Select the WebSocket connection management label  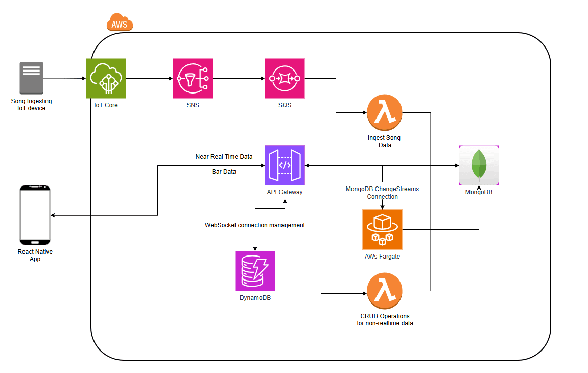254,225
